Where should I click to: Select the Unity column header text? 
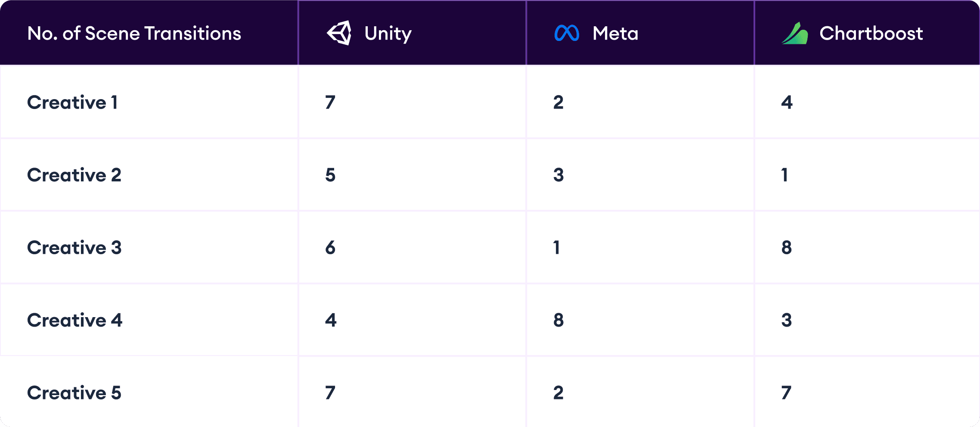click(388, 34)
